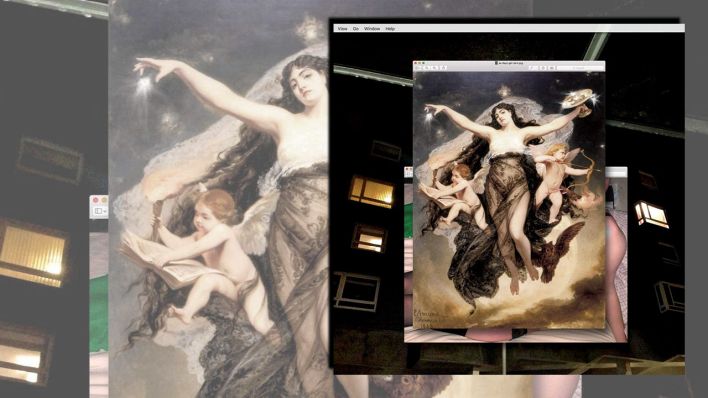Open the Help menu
708x398 pixels.
[390, 28]
